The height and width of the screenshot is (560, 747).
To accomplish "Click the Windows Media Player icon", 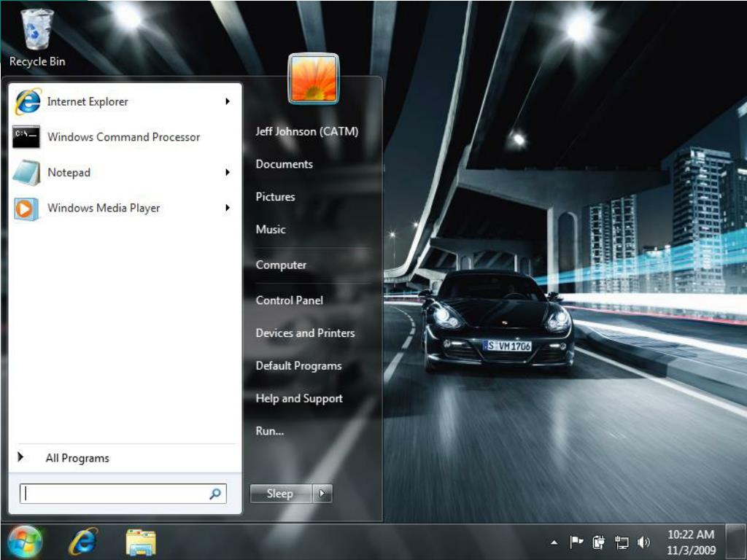I will coord(26,208).
